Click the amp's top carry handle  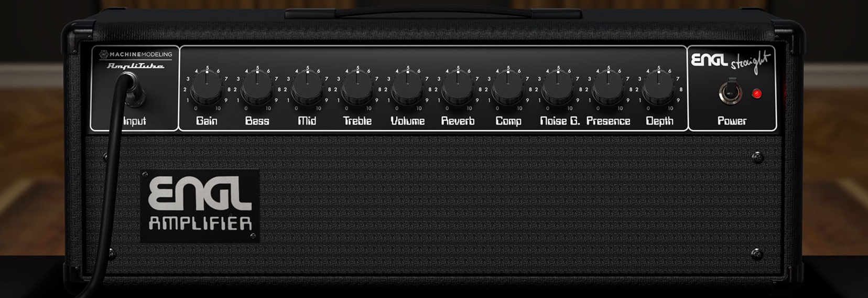click(x=433, y=14)
